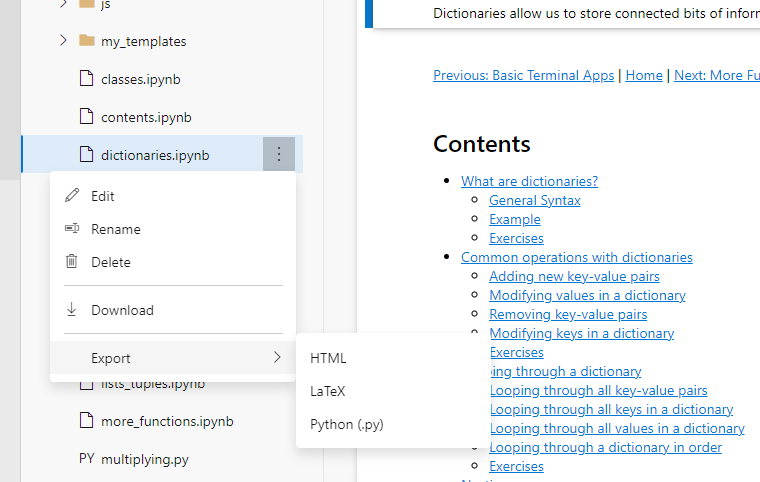Click the my_templates folder icon
Viewport: 760px width, 482px height.
click(87, 40)
